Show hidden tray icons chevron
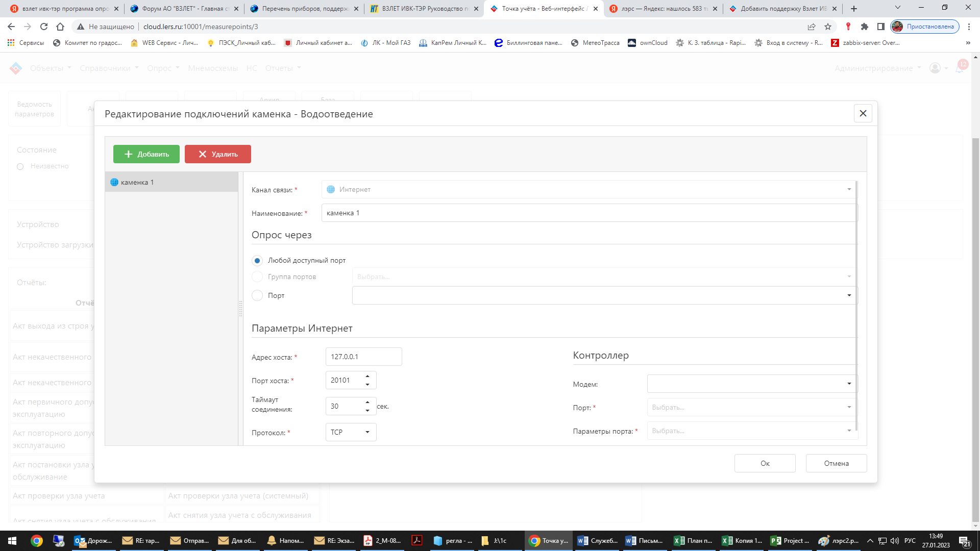The width and height of the screenshot is (980, 551). tap(870, 541)
